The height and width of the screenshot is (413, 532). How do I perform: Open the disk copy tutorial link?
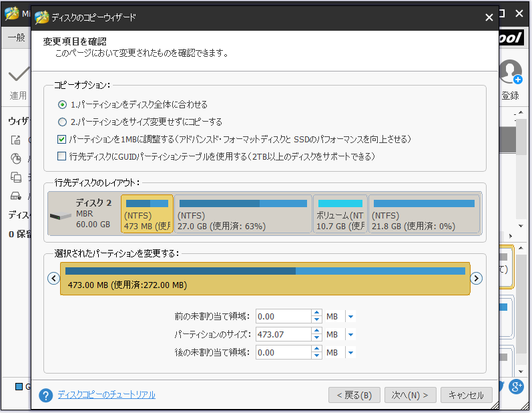(x=107, y=395)
